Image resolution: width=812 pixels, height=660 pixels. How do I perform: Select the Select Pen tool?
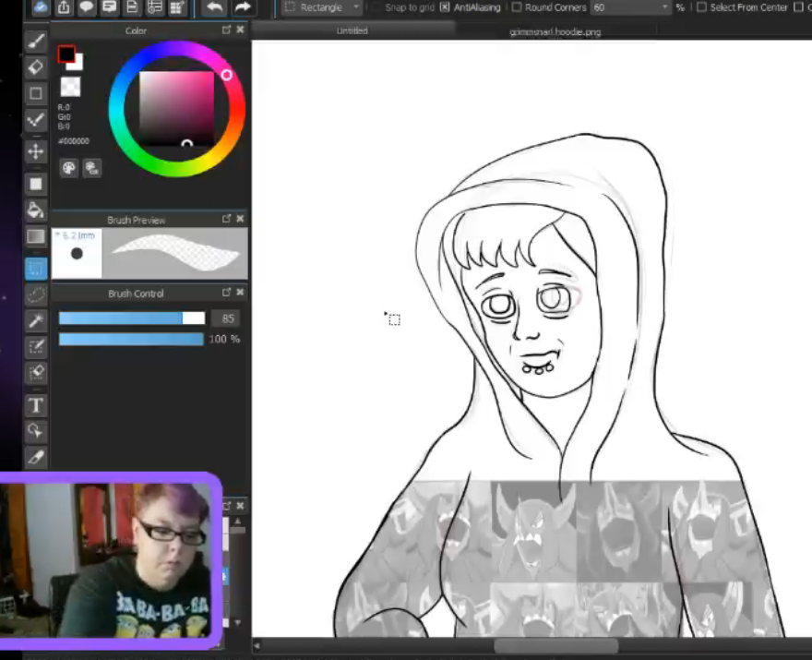[x=36, y=346]
